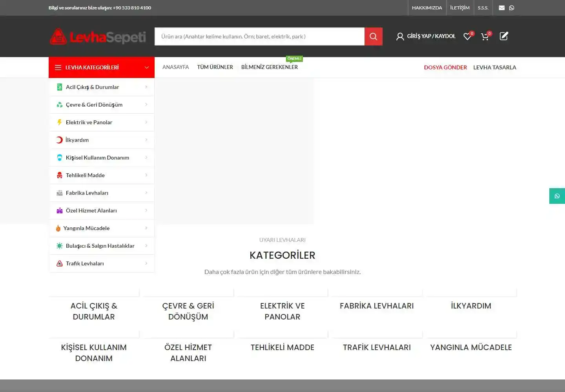The width and height of the screenshot is (565, 392).
Task: Click GİRİŞ YAP / KAYDOL
Action: pos(431,36)
